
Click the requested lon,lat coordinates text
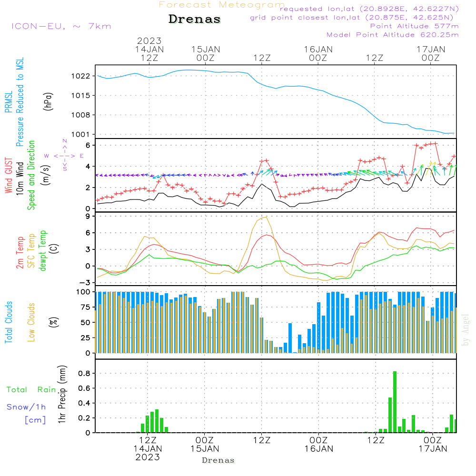[369, 9]
